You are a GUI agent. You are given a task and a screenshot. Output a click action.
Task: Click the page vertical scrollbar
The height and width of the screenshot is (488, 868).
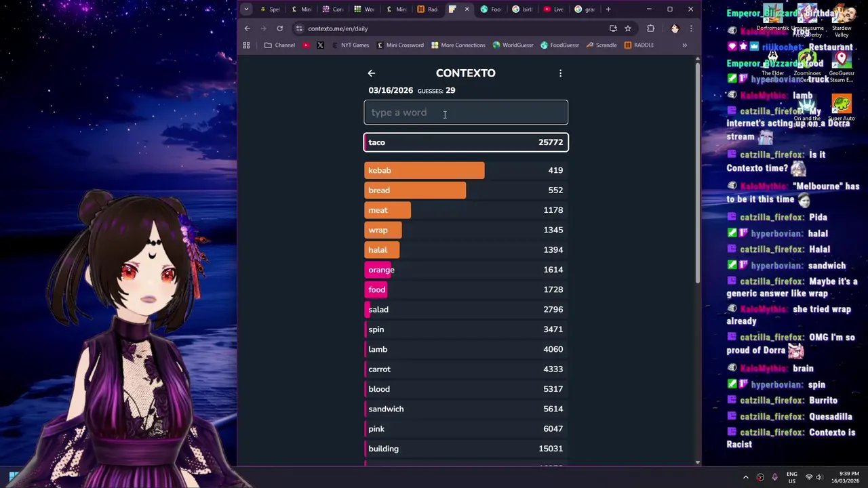tap(698, 173)
